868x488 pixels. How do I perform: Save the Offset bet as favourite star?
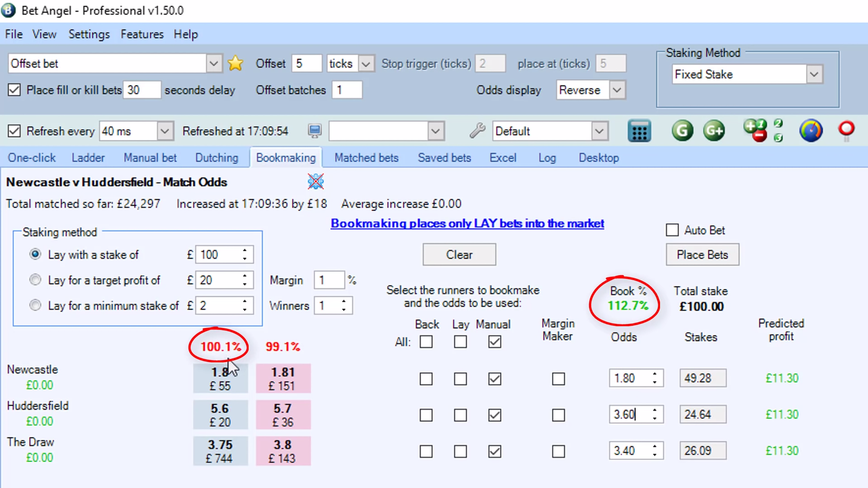[235, 63]
